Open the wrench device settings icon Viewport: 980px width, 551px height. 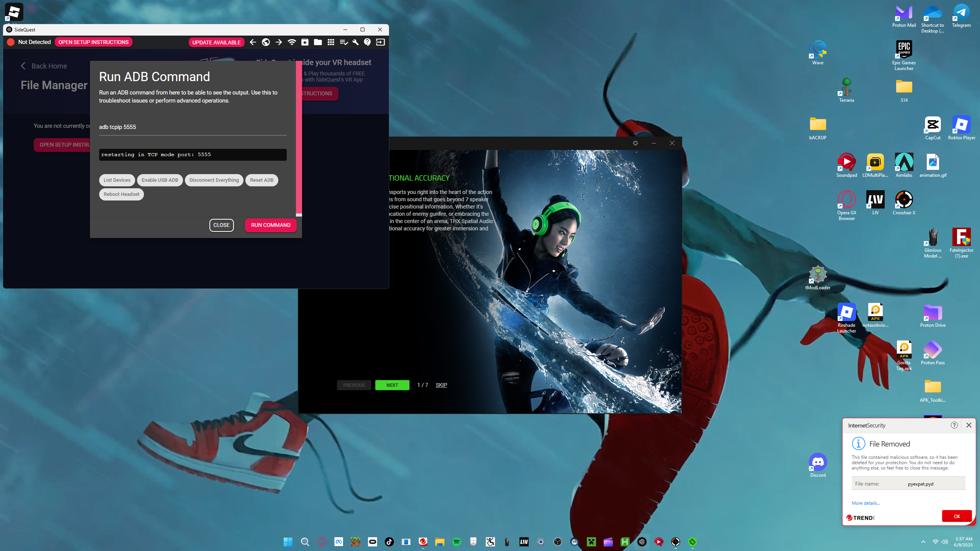coord(355,42)
